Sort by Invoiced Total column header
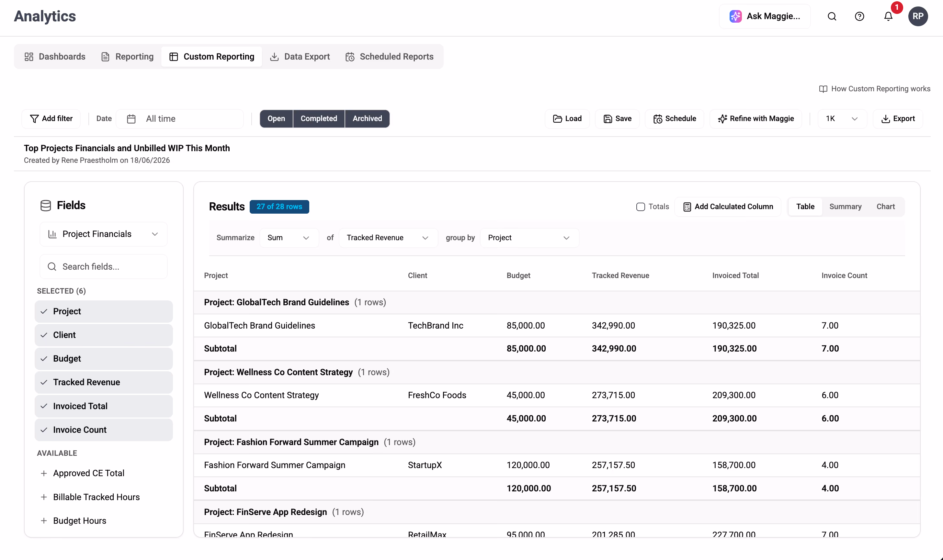The width and height of the screenshot is (943, 560). pyautogui.click(x=735, y=276)
